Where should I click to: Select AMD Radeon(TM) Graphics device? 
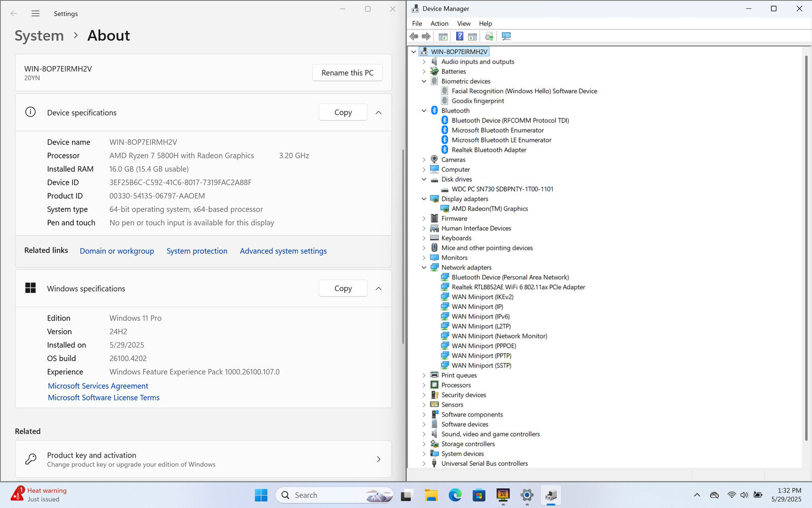click(489, 209)
